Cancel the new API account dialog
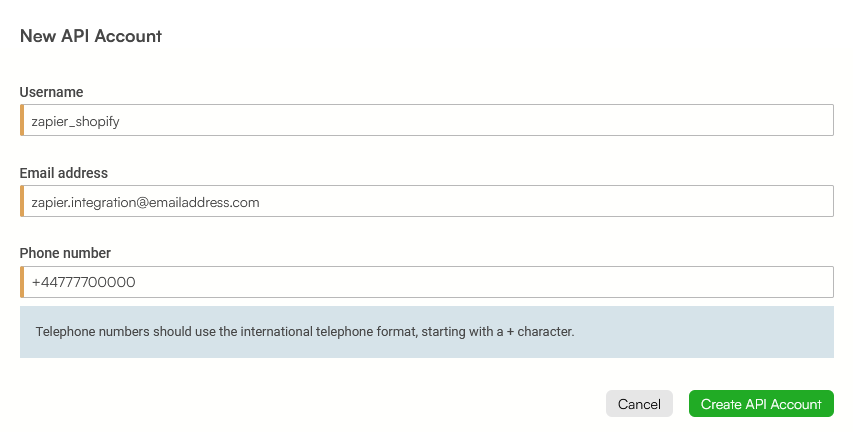Screen dimensions: 853x432 pos(639,404)
